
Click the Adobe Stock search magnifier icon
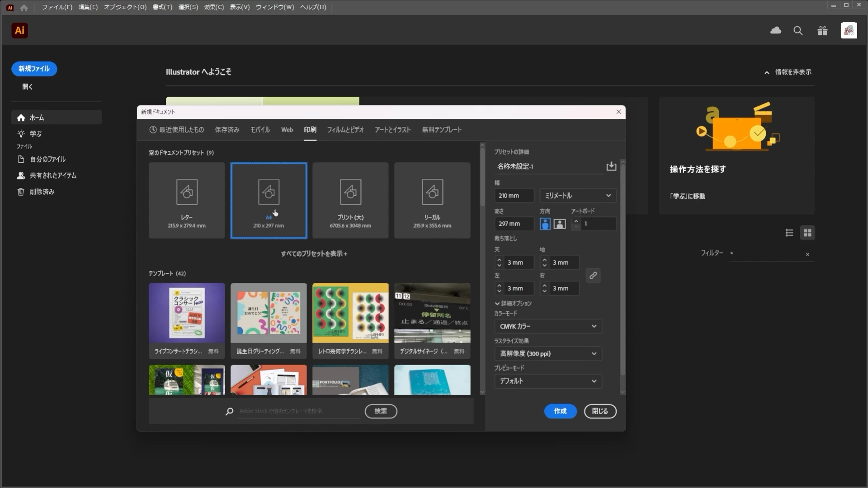point(229,411)
